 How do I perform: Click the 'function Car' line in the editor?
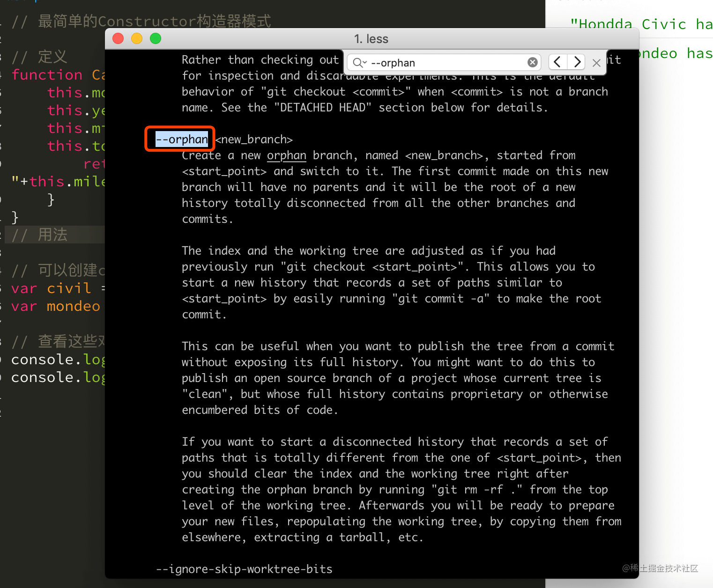click(x=56, y=75)
